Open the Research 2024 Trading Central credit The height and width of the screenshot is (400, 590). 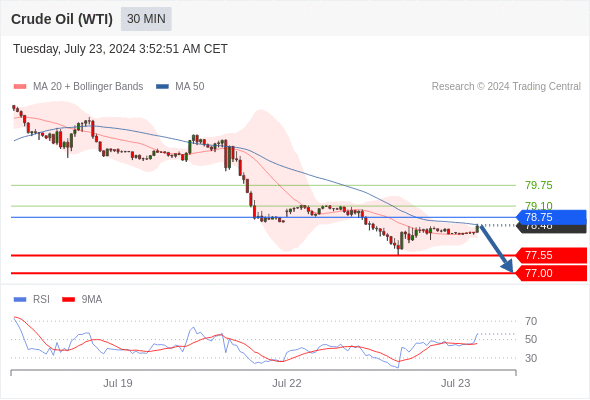[506, 87]
